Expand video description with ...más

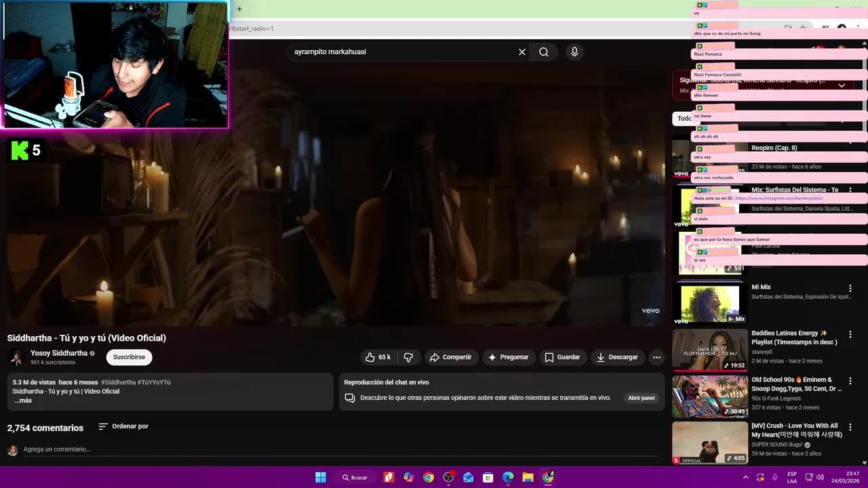click(22, 401)
